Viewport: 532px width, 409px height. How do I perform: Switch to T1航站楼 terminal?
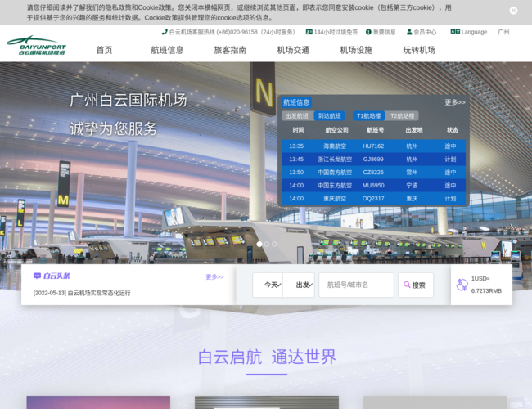tap(369, 116)
